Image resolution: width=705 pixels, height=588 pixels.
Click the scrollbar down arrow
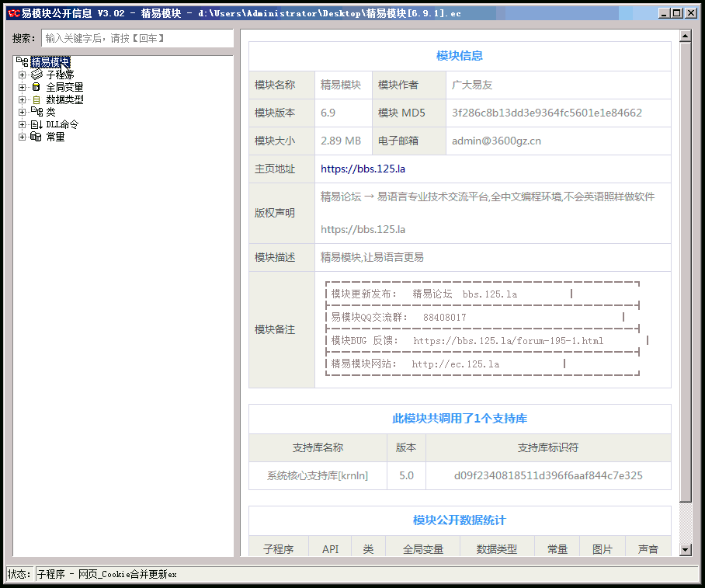pyautogui.click(x=685, y=549)
